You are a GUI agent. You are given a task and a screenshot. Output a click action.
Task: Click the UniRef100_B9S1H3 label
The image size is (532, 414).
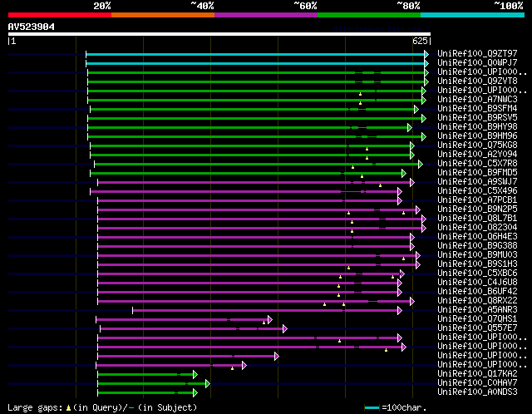tap(477, 264)
